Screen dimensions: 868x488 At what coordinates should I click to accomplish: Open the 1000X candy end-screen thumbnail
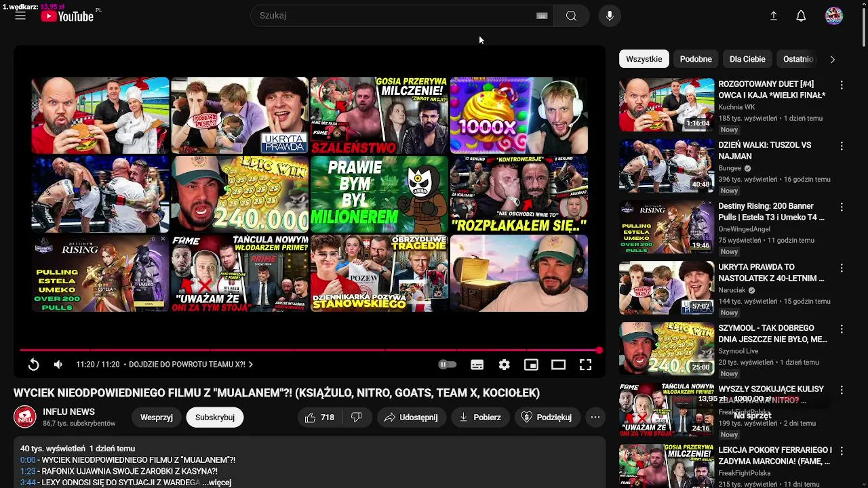click(519, 116)
